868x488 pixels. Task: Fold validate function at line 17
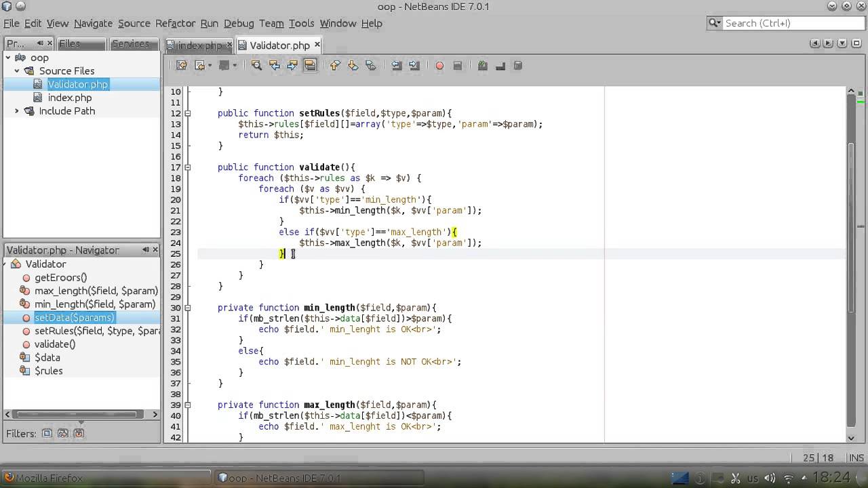[188, 167]
